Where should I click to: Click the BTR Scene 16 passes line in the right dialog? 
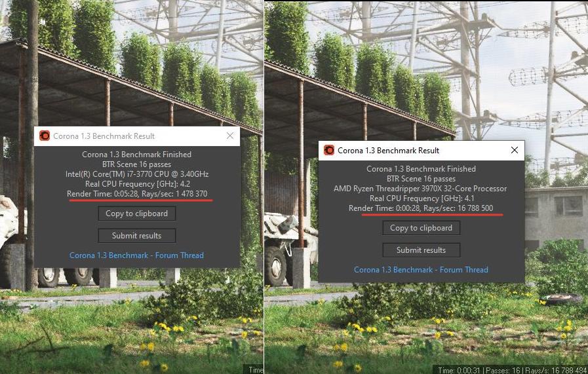click(x=421, y=179)
